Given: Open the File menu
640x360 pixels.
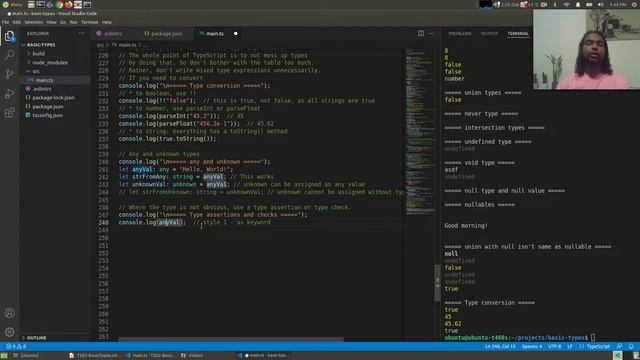Looking at the screenshot, I should click(x=5, y=22).
